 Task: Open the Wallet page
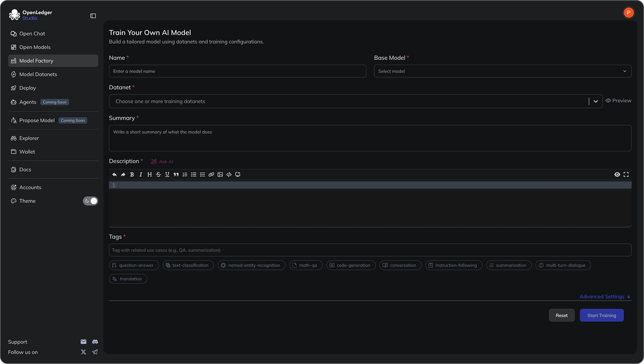tap(27, 152)
